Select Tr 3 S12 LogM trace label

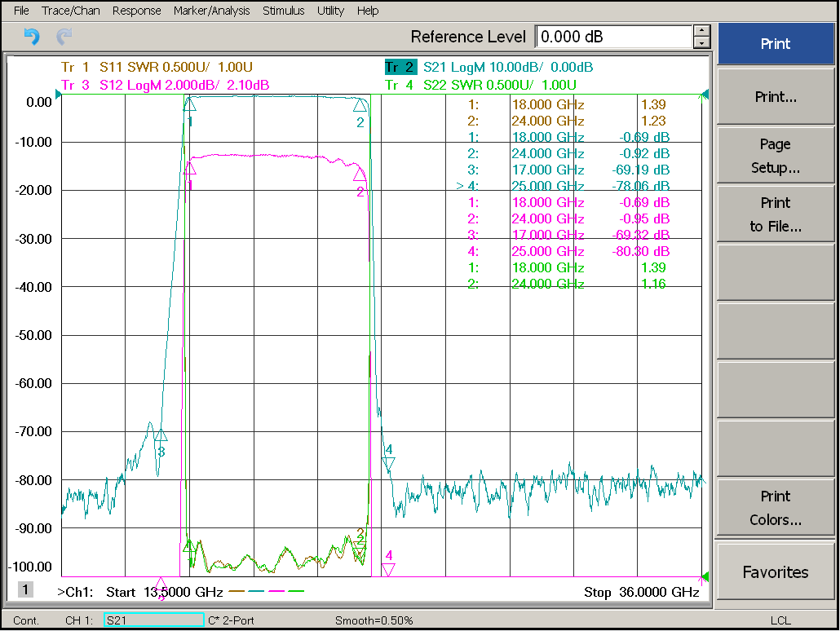click(x=165, y=85)
